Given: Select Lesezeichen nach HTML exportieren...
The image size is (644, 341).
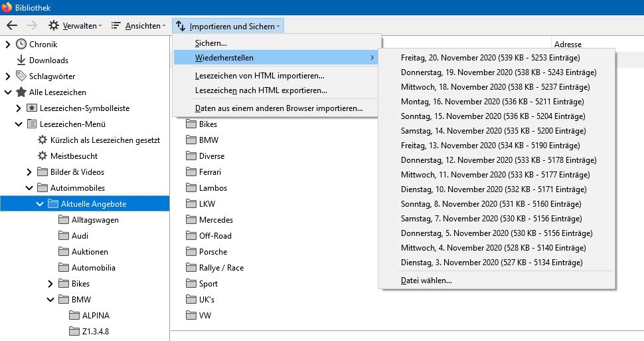Looking at the screenshot, I should coord(261,90).
